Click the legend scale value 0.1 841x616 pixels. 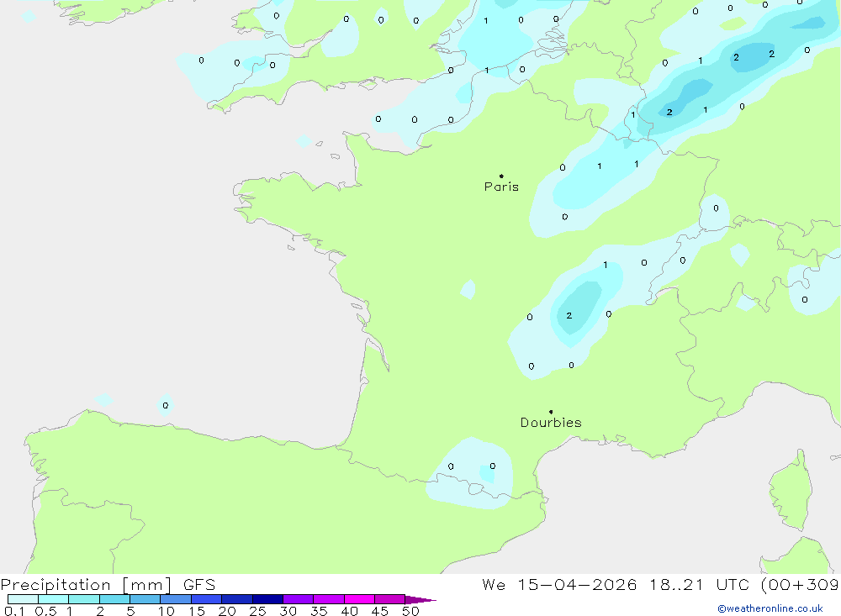click(x=14, y=611)
